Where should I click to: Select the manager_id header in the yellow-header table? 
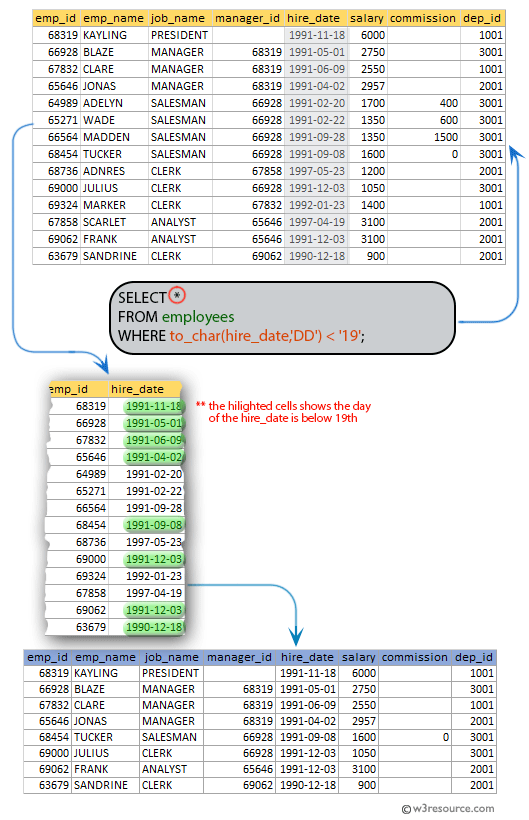[x=247, y=18]
